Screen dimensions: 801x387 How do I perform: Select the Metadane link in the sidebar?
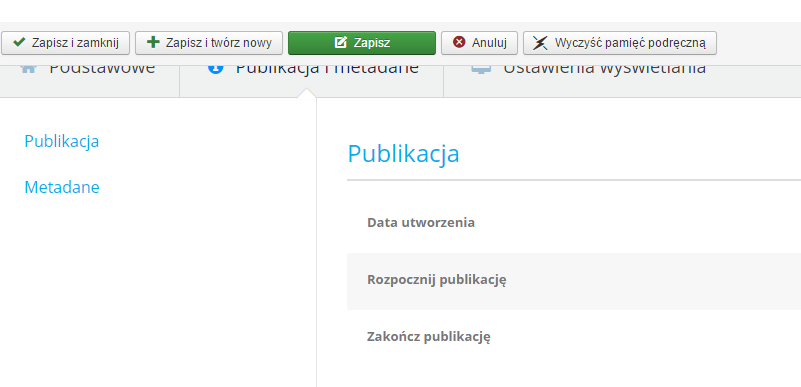tap(62, 187)
